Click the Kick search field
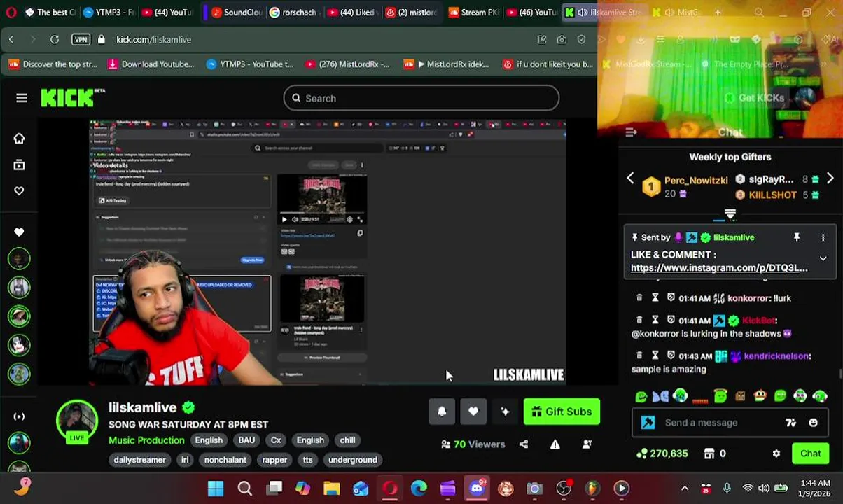Screen dimensions: 843x504 coord(421,99)
